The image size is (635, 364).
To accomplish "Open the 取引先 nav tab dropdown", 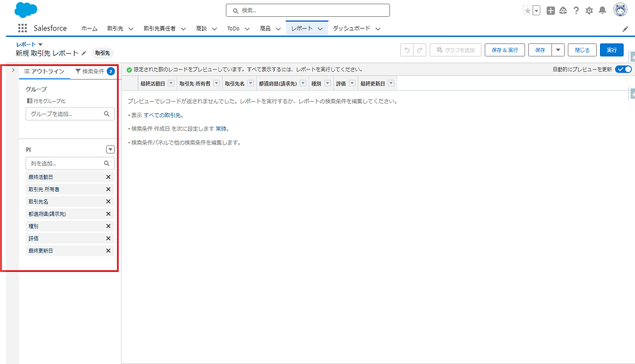I will (131, 28).
